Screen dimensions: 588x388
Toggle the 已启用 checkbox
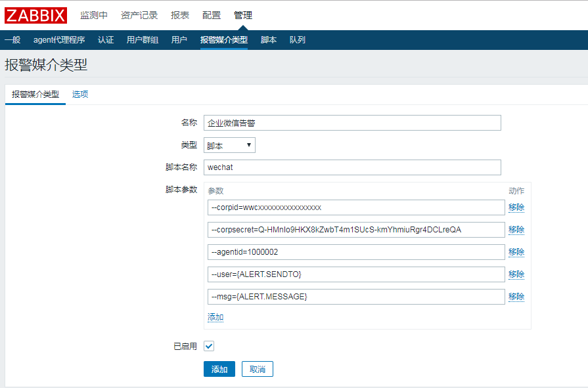(209, 346)
